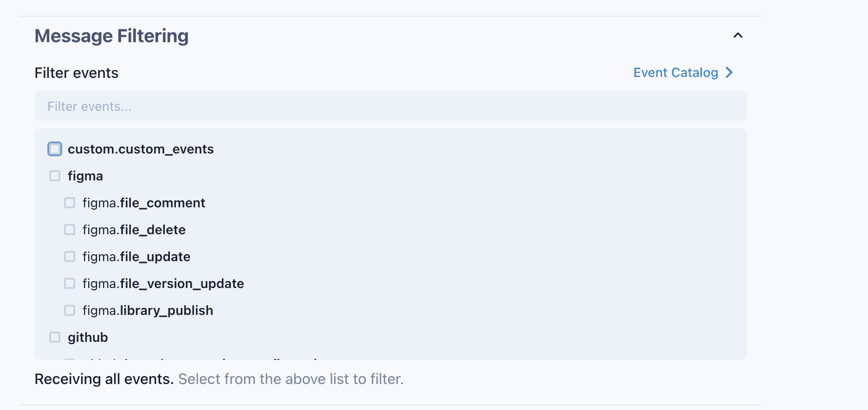Click the figma.file_delete label text

click(134, 230)
